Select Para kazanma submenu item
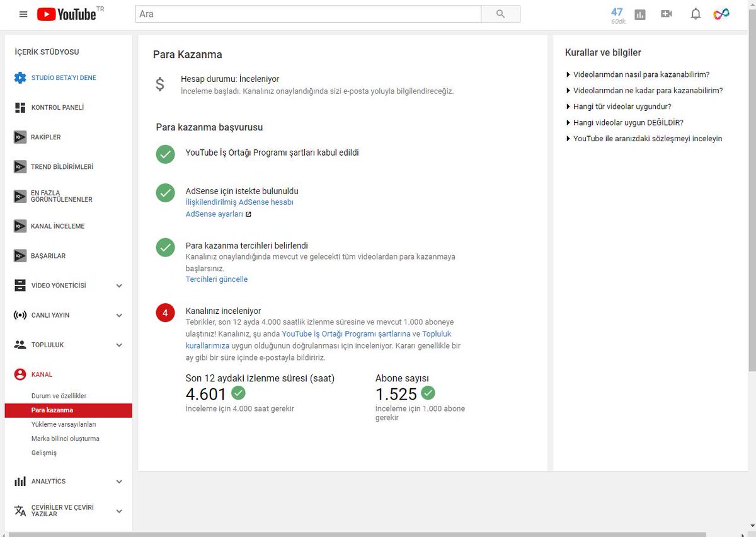Viewport: 756px width, 537px height. [68, 410]
